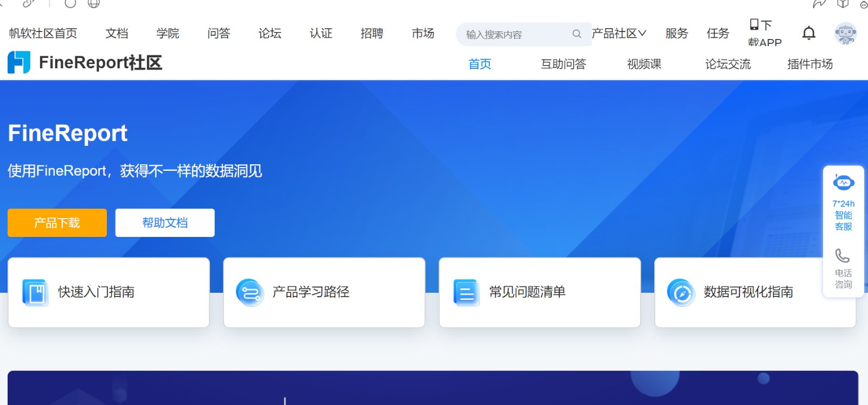
Task: Click the FineReport hero heading
Action: (x=68, y=133)
